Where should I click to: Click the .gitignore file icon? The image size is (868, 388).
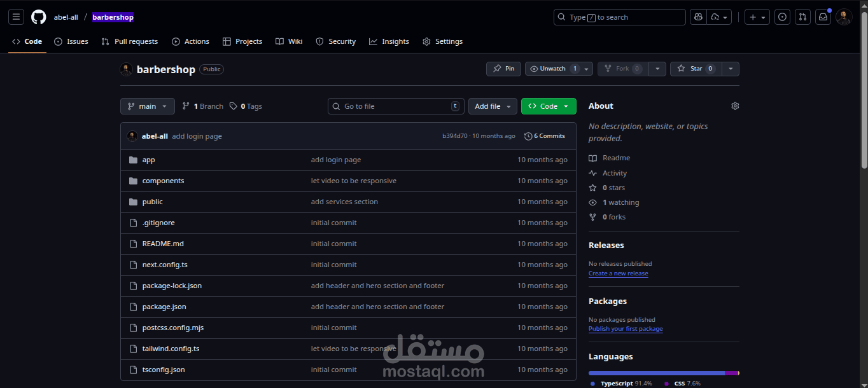133,223
